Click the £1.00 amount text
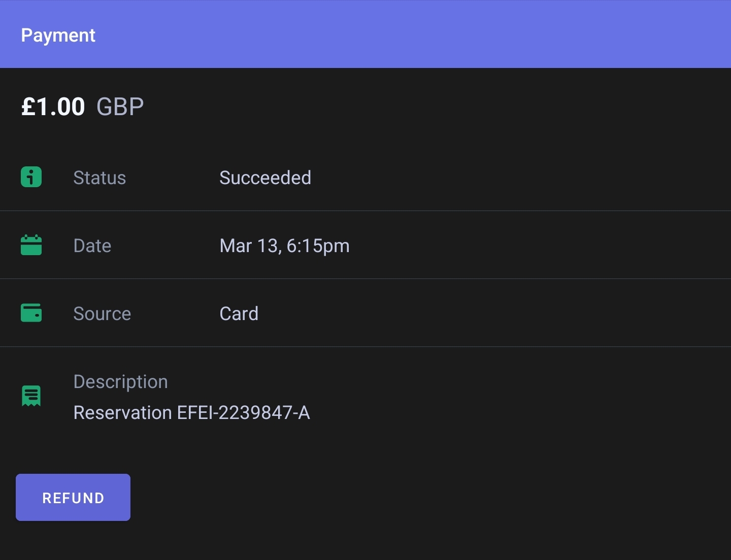This screenshot has height=560, width=731. tap(53, 107)
